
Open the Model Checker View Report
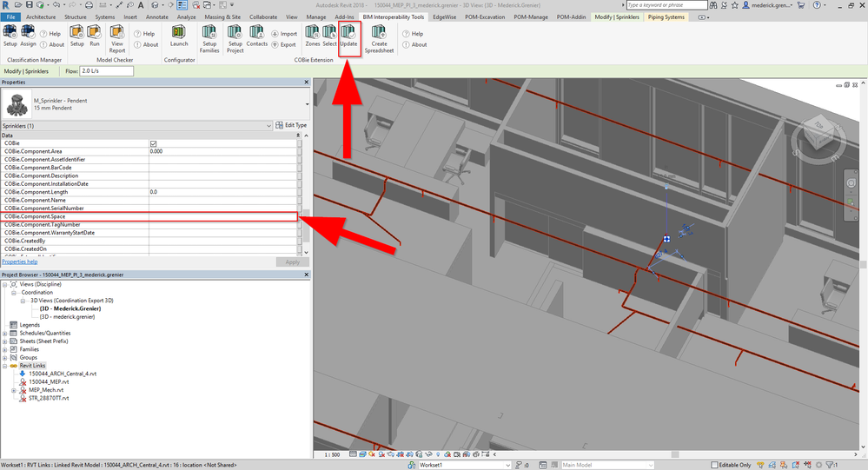point(117,39)
